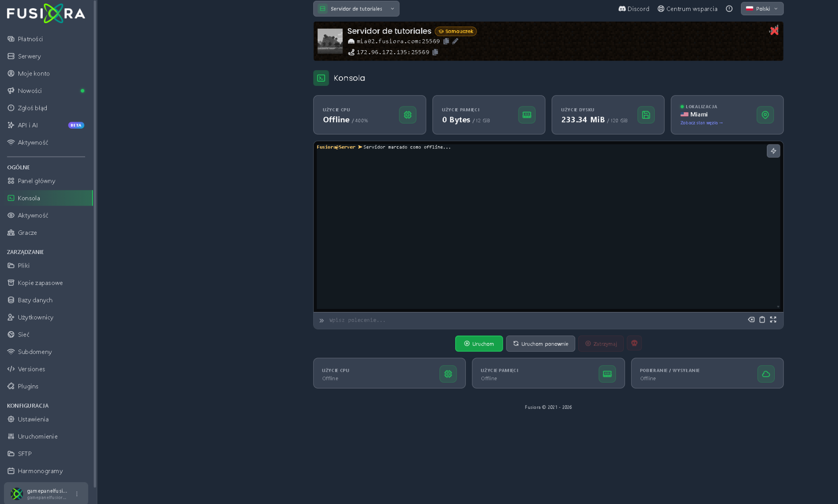Image resolution: width=838 pixels, height=504 pixels.
Task: Open the Plugins section
Action: [46, 386]
